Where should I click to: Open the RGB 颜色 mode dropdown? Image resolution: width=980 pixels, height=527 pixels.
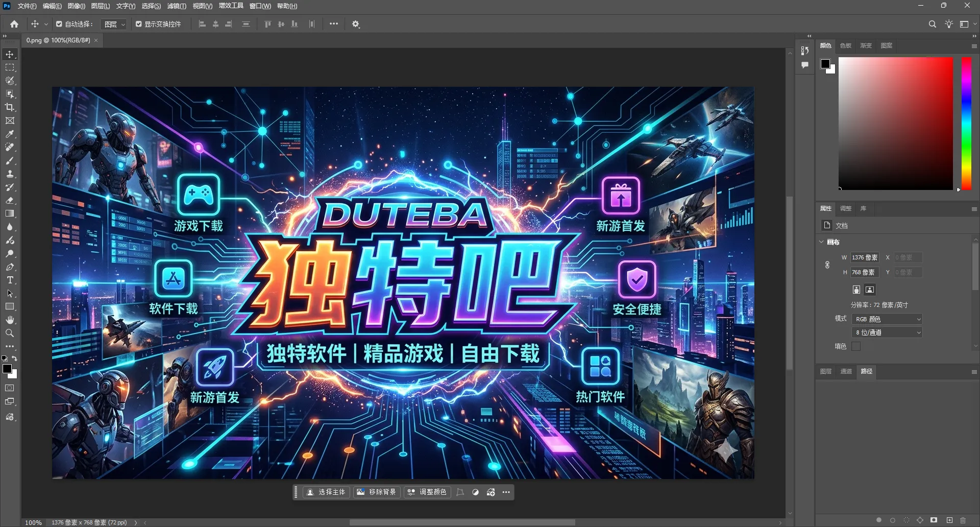pyautogui.click(x=887, y=319)
